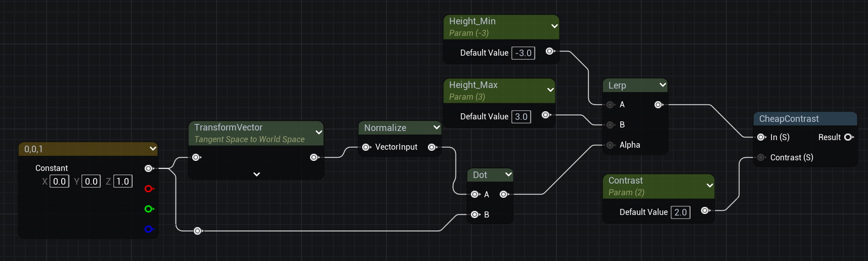Collapse the Contrast param node chevron
This screenshot has height=261, width=868.
pos(710,186)
